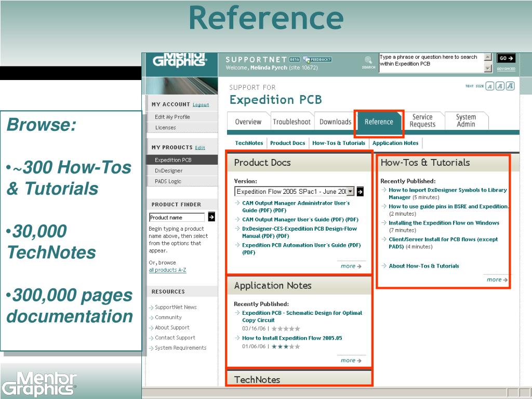This screenshot has width=532, height=399.
Task: Click the GO search button
Action: click(x=506, y=58)
